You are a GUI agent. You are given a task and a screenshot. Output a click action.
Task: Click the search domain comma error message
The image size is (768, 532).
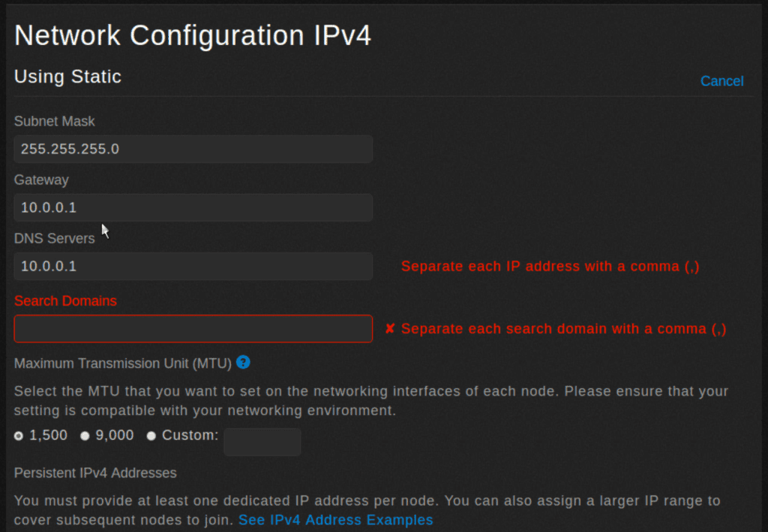[563, 329]
